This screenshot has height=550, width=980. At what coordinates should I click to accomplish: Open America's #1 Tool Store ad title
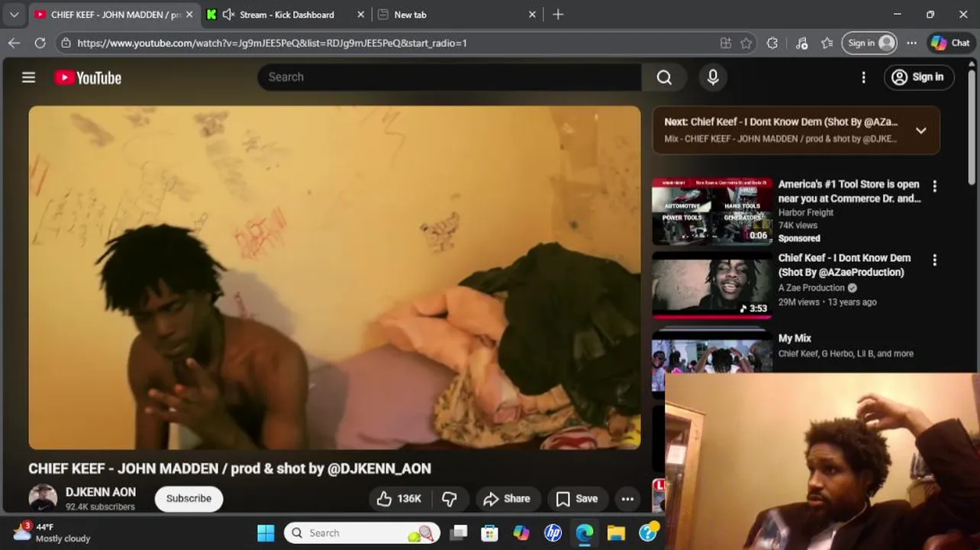849,191
